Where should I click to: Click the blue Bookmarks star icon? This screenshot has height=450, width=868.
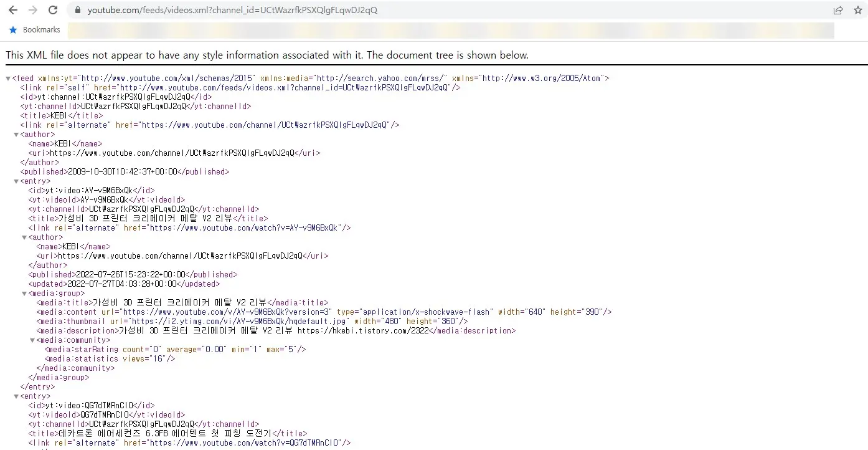[13, 30]
